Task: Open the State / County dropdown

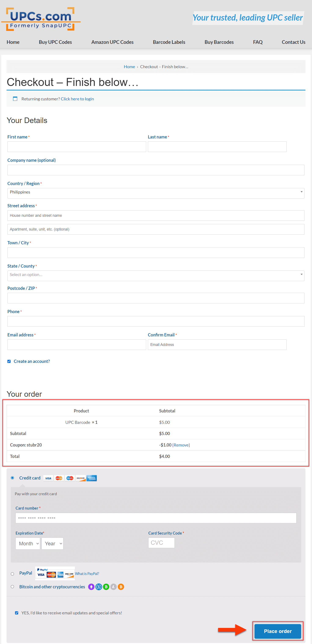Action: (156, 276)
